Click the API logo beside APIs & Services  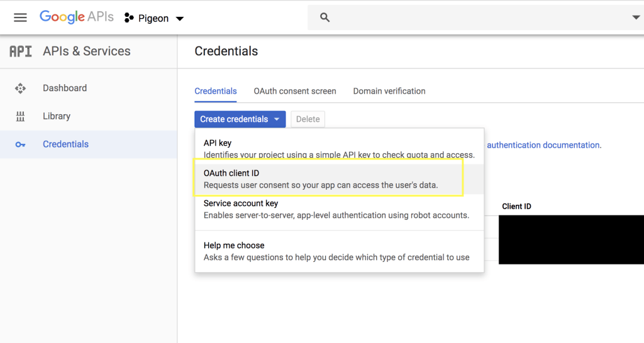point(20,52)
